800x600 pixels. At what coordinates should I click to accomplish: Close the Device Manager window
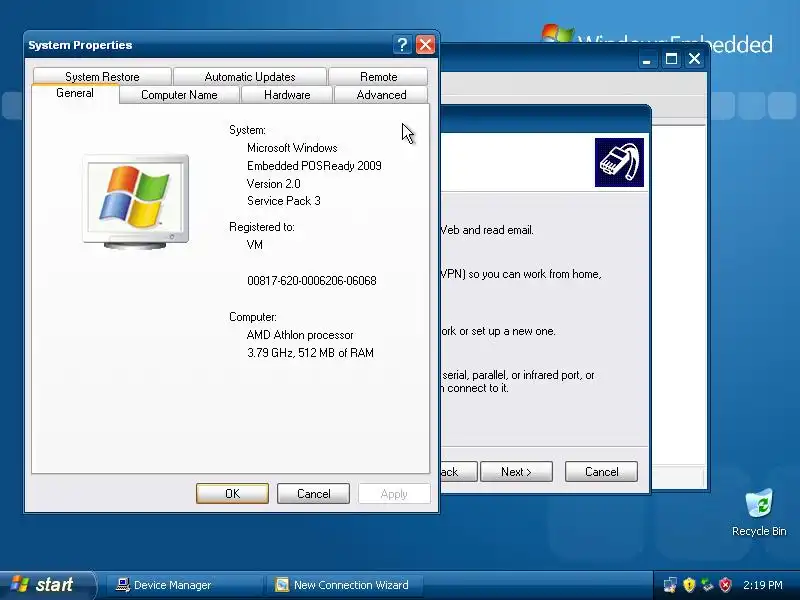[x=694, y=59]
